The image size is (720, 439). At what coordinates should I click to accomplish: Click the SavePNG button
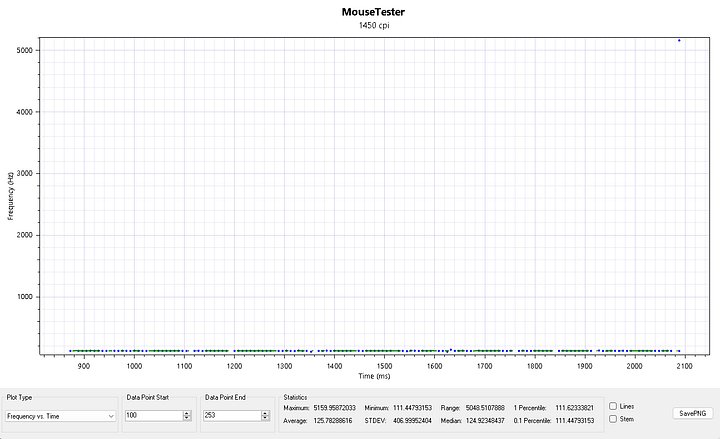[692, 413]
